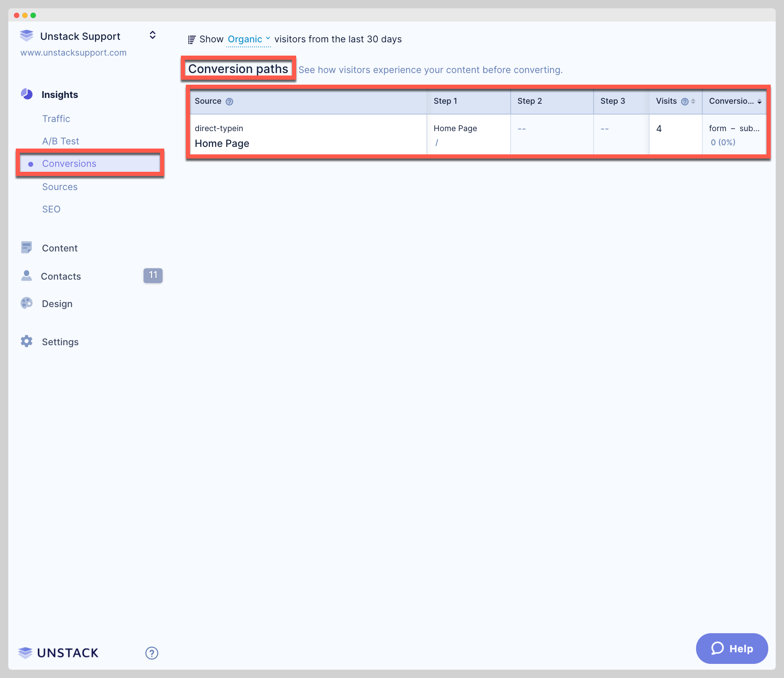The image size is (784, 678).
Task: Open the Traffic insights page
Action: 56,119
